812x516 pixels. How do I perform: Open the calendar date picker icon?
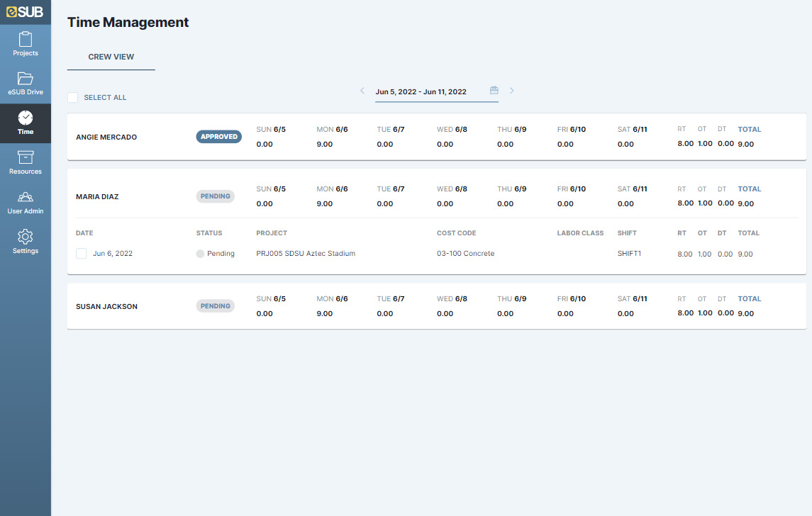pos(494,90)
